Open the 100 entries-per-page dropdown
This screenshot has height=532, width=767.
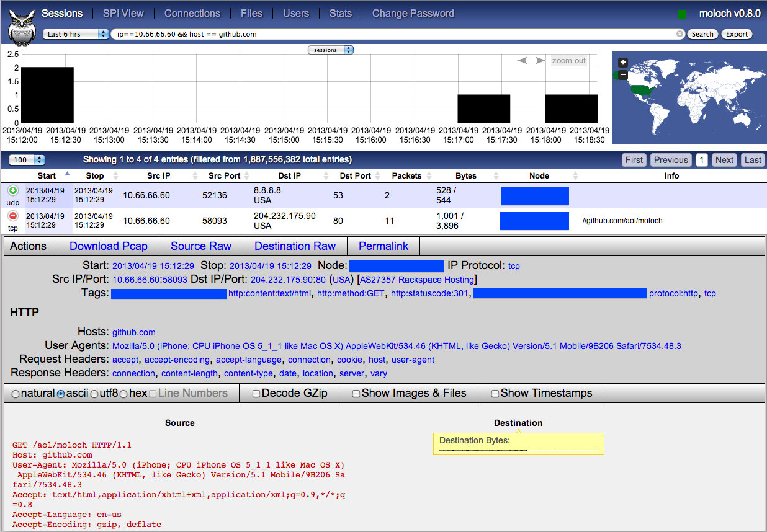pyautogui.click(x=26, y=159)
